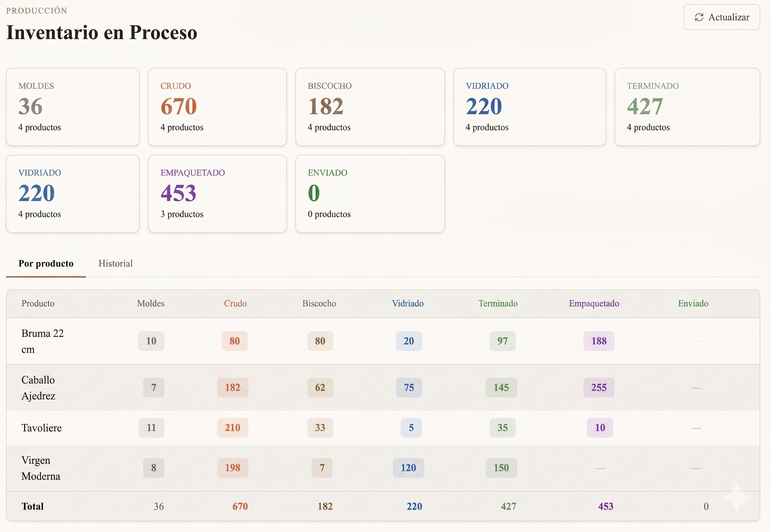Click Caballo Ajedrez Crudo badge 182
The image size is (771, 532).
[x=233, y=387]
